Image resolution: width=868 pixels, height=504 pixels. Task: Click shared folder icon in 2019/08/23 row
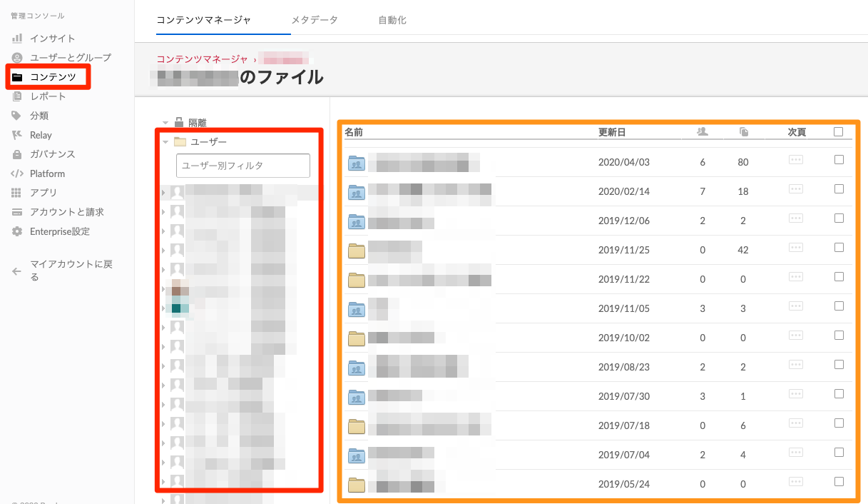click(x=357, y=368)
